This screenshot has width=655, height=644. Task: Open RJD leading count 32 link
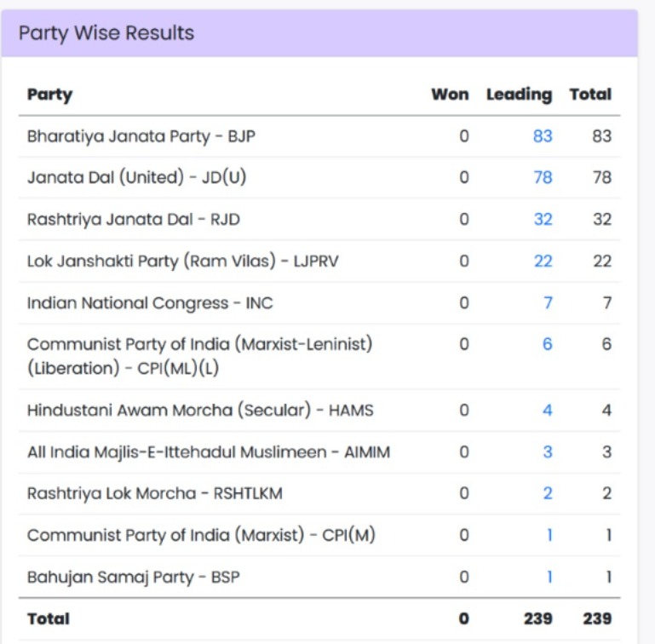coord(543,220)
